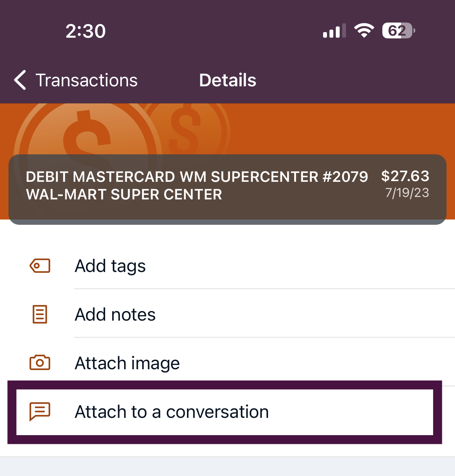Tap the tag icon
The width and height of the screenshot is (455, 476).
tap(40, 266)
